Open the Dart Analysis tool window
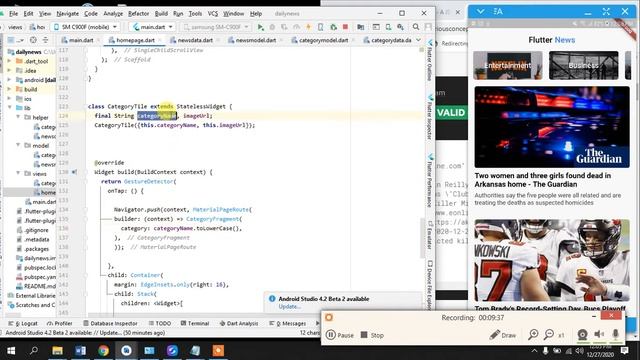The width and height of the screenshot is (640, 360). click(x=239, y=323)
